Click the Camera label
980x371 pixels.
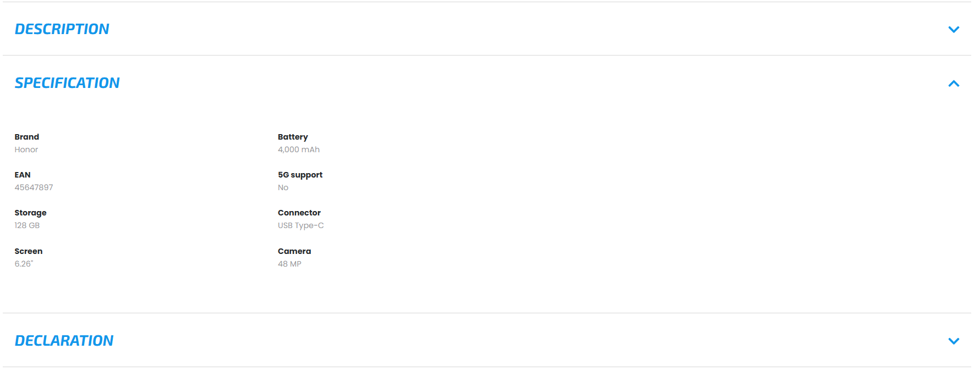pyautogui.click(x=294, y=251)
